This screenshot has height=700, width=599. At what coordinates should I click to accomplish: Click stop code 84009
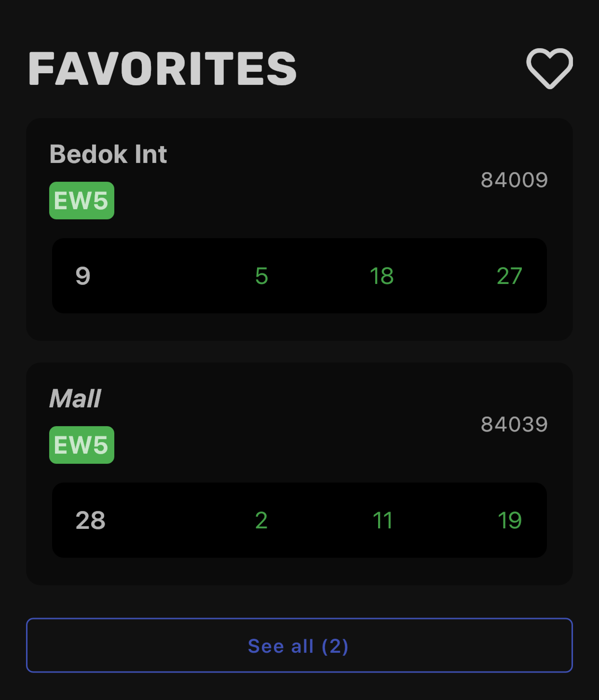click(x=514, y=180)
